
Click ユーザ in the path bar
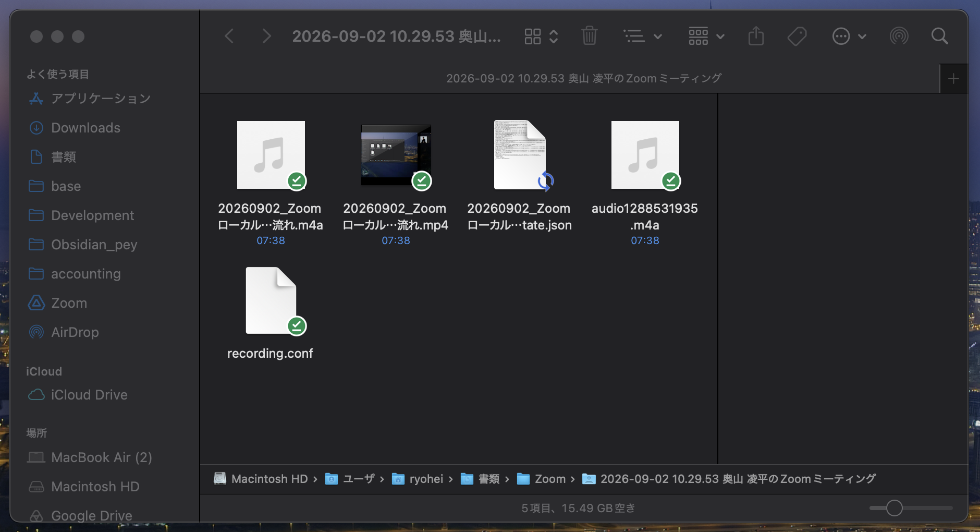tap(350, 479)
